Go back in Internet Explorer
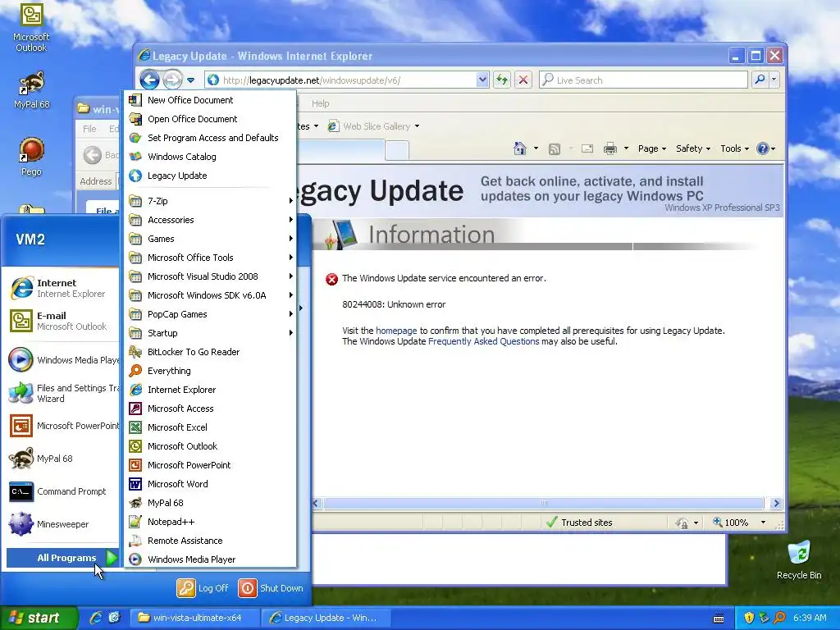 149,80
